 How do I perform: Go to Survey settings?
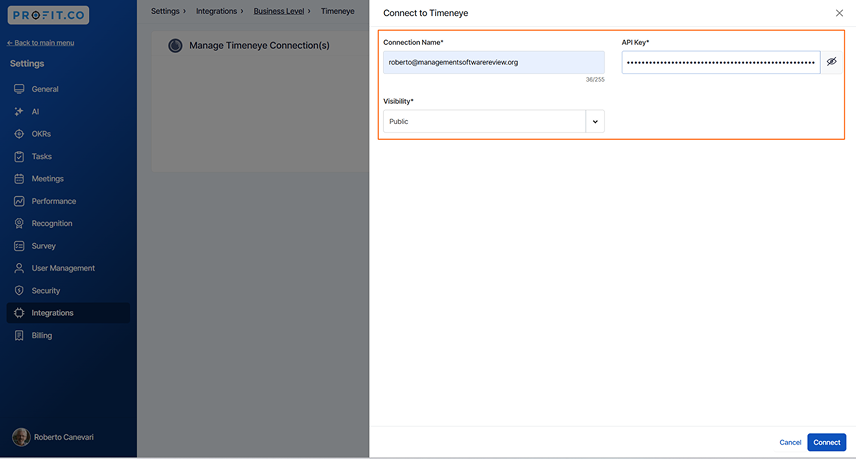click(x=68, y=246)
